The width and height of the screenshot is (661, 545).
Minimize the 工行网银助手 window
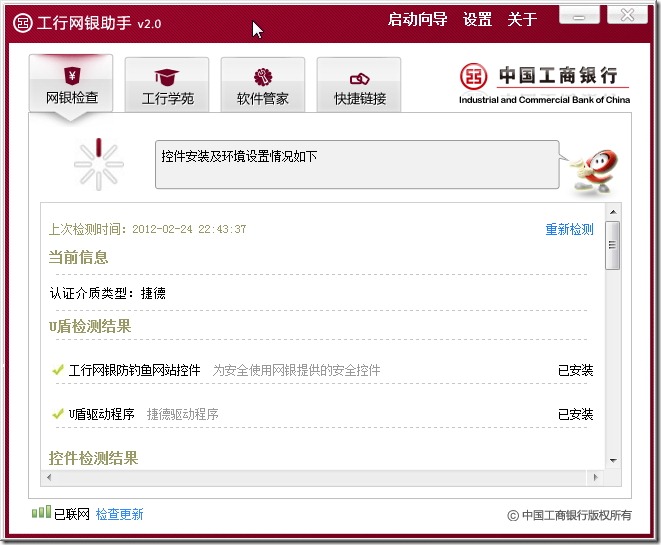[579, 16]
